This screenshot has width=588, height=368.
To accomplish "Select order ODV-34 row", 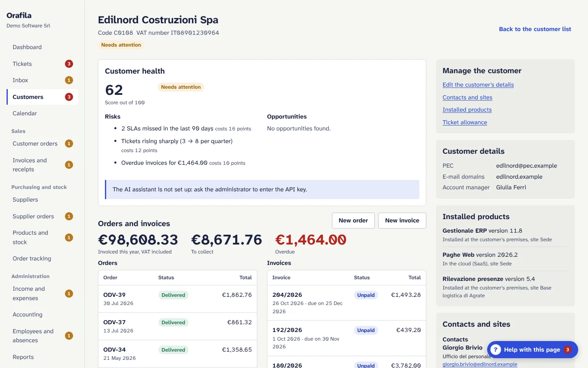I will click(178, 354).
